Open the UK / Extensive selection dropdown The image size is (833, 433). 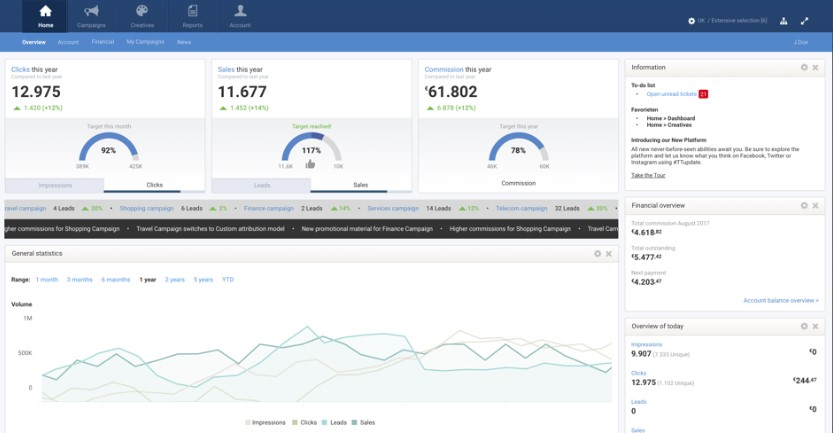[x=728, y=21]
